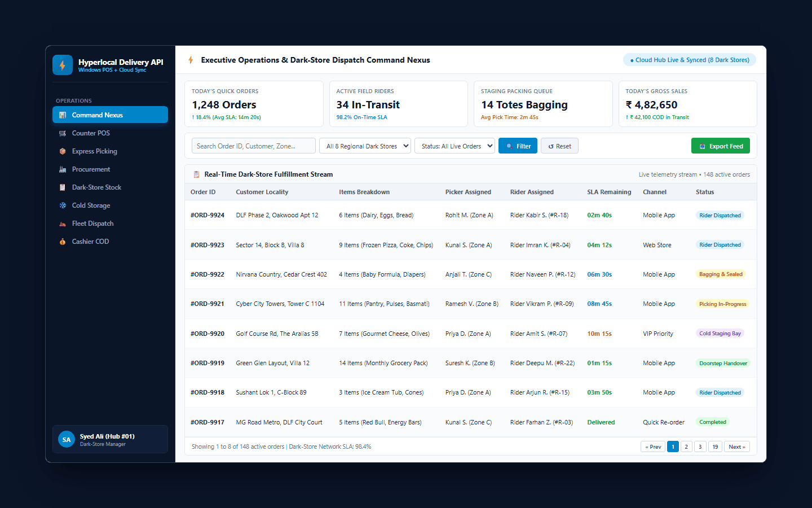
Task: Click the Search Order ID input field
Action: (x=254, y=146)
